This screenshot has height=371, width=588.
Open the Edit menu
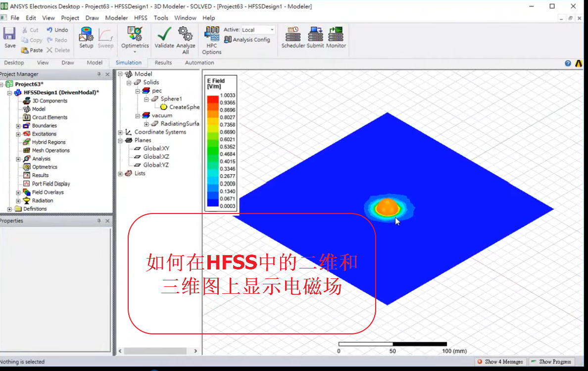31,18
